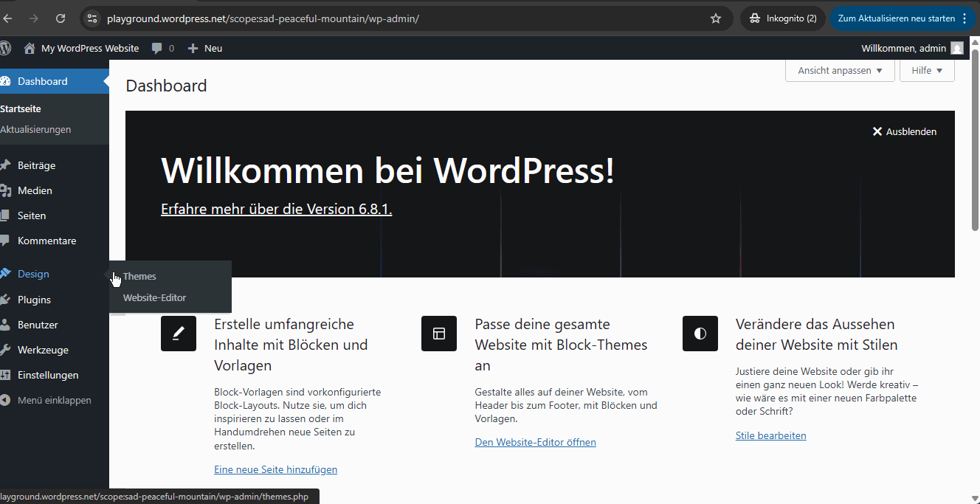Click Neu in the admin bar
980x504 pixels.
tap(213, 48)
